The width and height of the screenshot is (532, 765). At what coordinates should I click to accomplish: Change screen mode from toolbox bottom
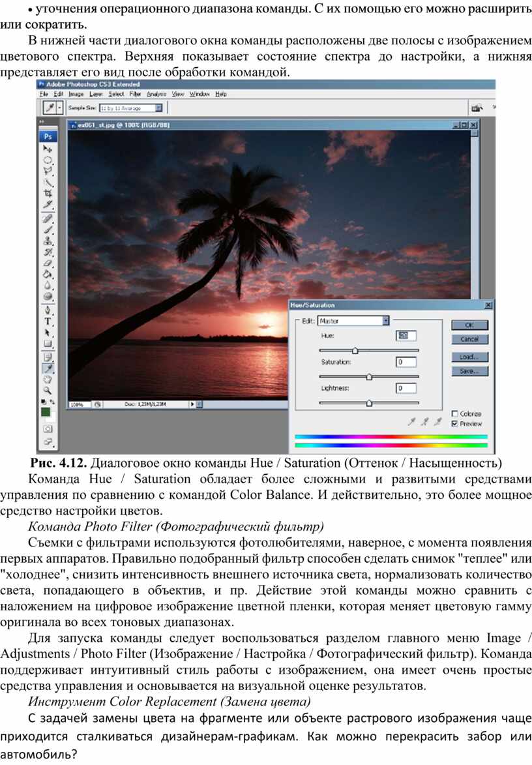click(48, 442)
